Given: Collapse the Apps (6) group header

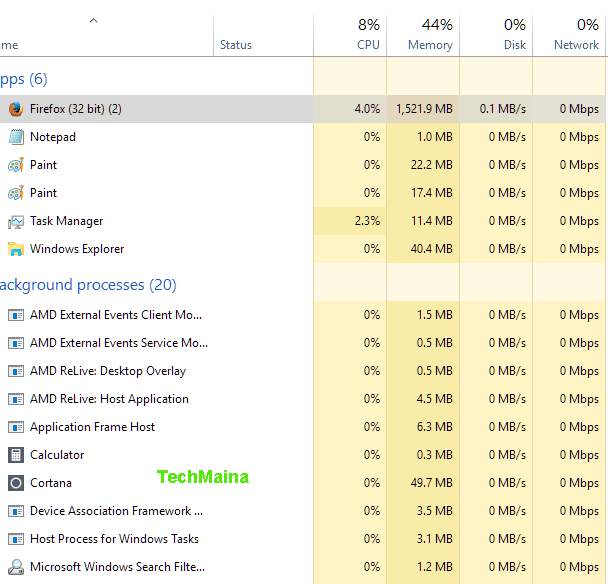Looking at the screenshot, I should [x=23, y=79].
